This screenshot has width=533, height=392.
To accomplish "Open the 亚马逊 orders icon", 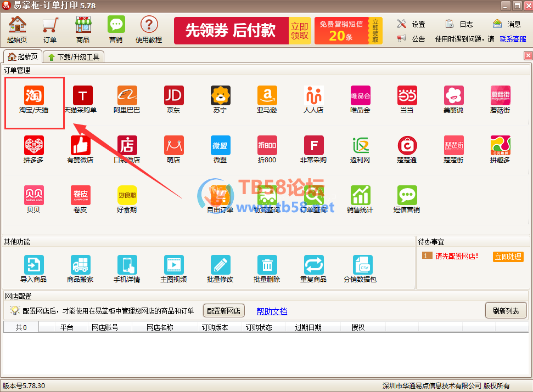I will (x=267, y=99).
